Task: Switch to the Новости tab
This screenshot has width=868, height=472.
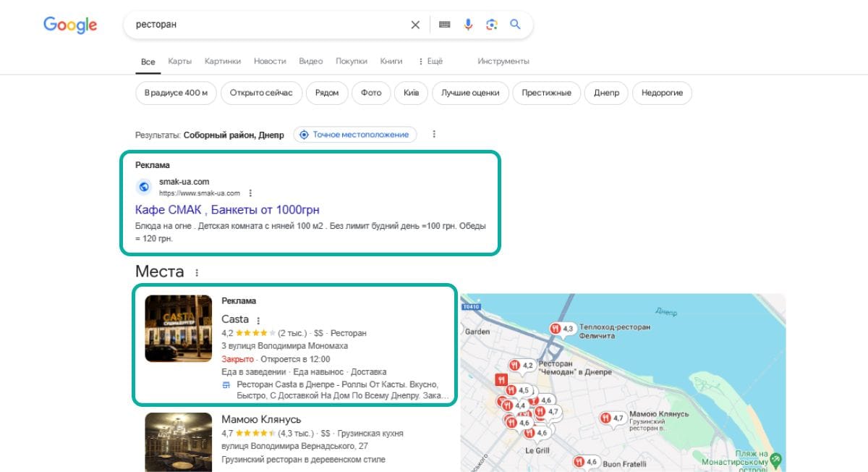Action: tap(270, 62)
